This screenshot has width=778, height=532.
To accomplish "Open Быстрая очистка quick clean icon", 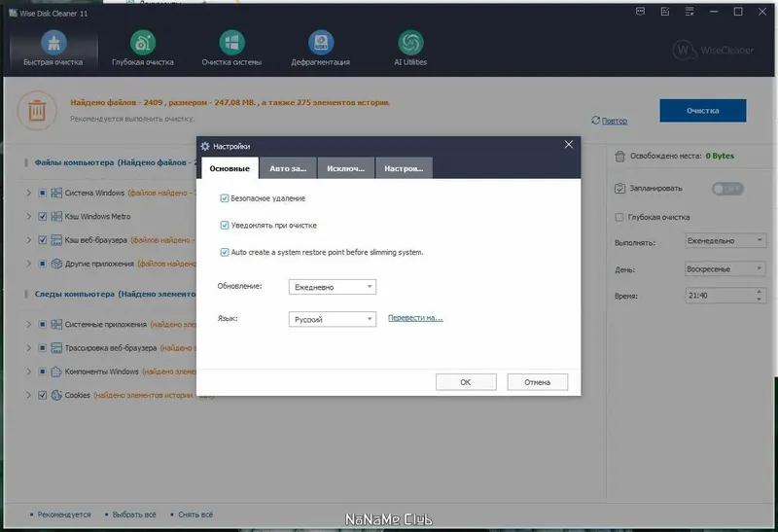I will tap(53, 43).
